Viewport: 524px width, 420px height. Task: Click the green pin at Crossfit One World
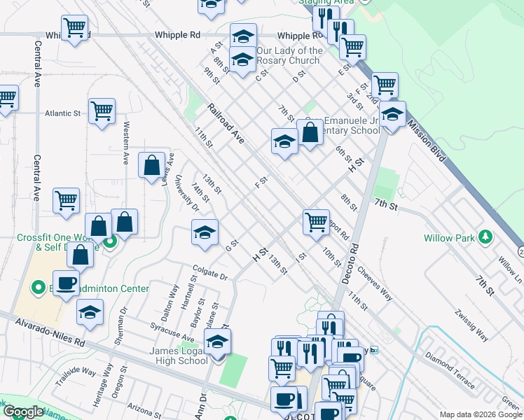coord(109,241)
